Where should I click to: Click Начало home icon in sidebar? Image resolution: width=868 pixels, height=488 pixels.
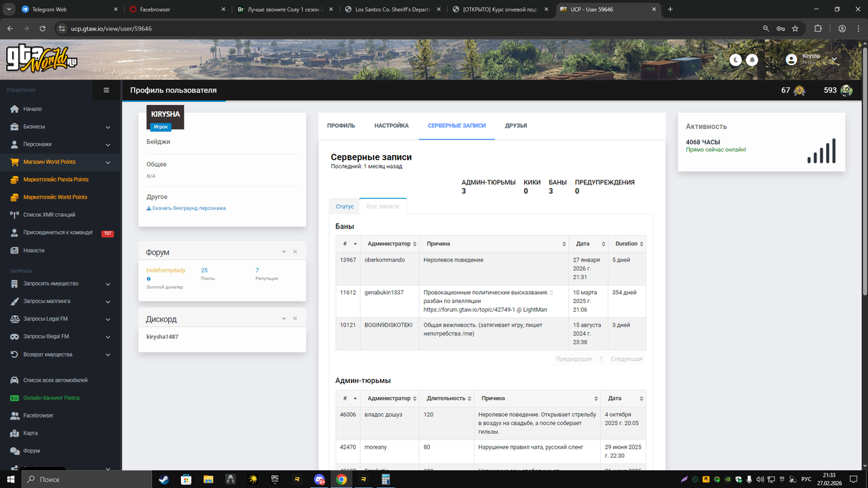point(14,109)
